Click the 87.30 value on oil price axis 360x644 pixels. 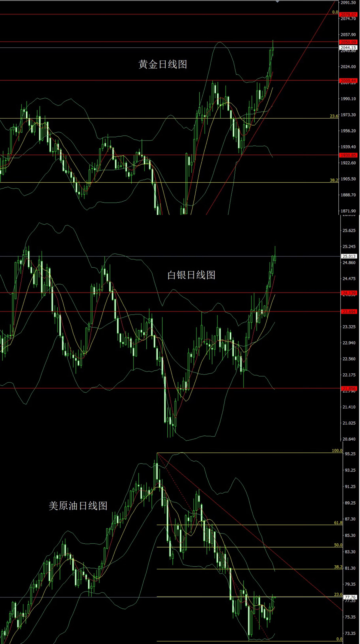coord(350,519)
